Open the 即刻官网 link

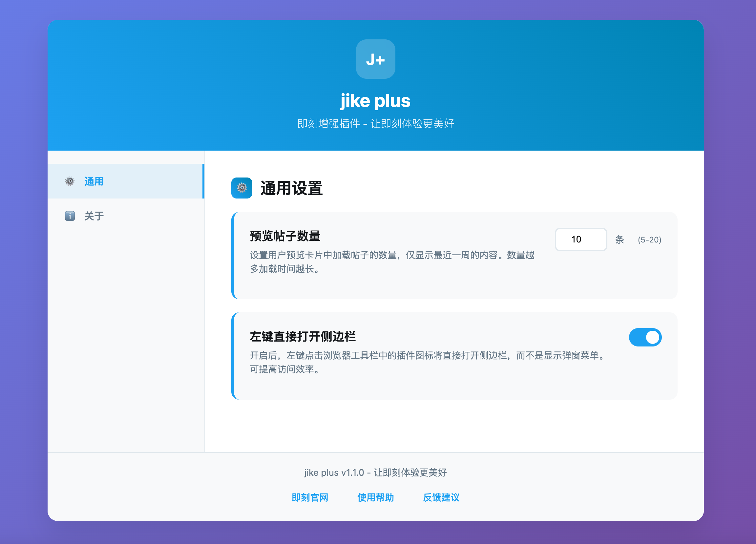coord(310,497)
